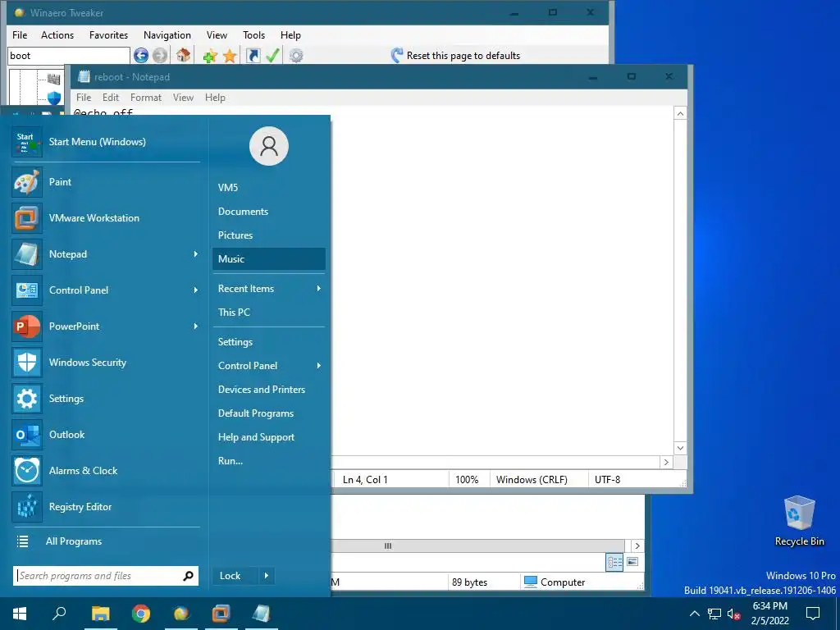Image resolution: width=840 pixels, height=630 pixels.
Task: Click add to favorites plus-star icon
Action: (210, 55)
